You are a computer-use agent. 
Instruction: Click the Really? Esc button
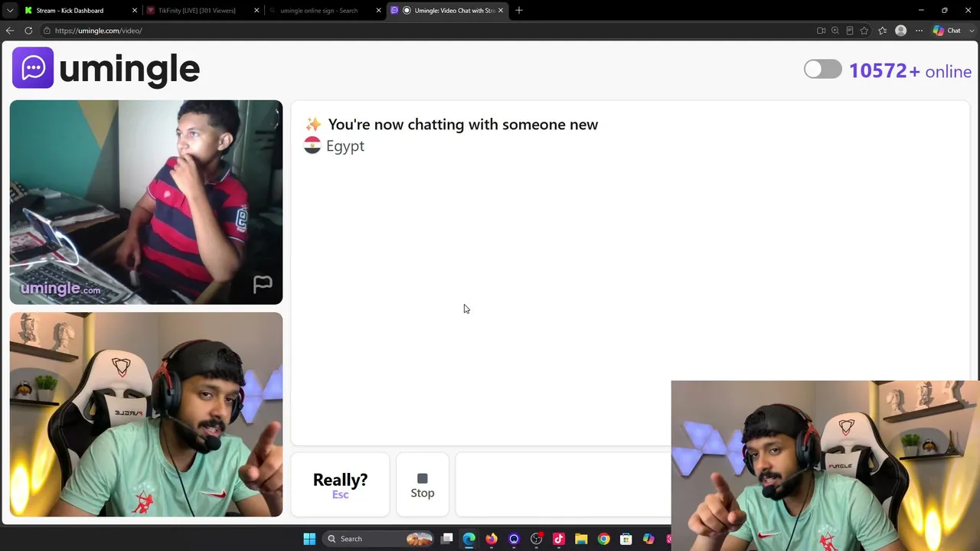(x=340, y=485)
